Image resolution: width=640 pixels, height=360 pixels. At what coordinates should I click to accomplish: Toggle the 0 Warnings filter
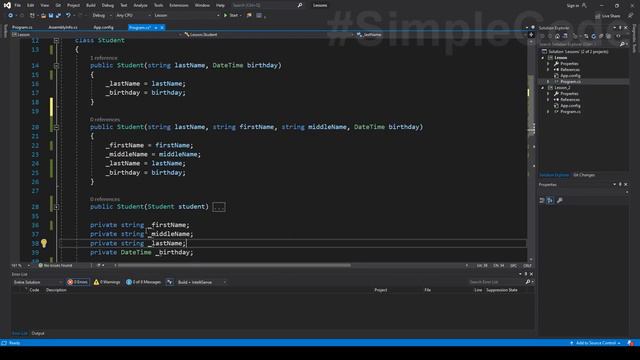click(x=107, y=282)
